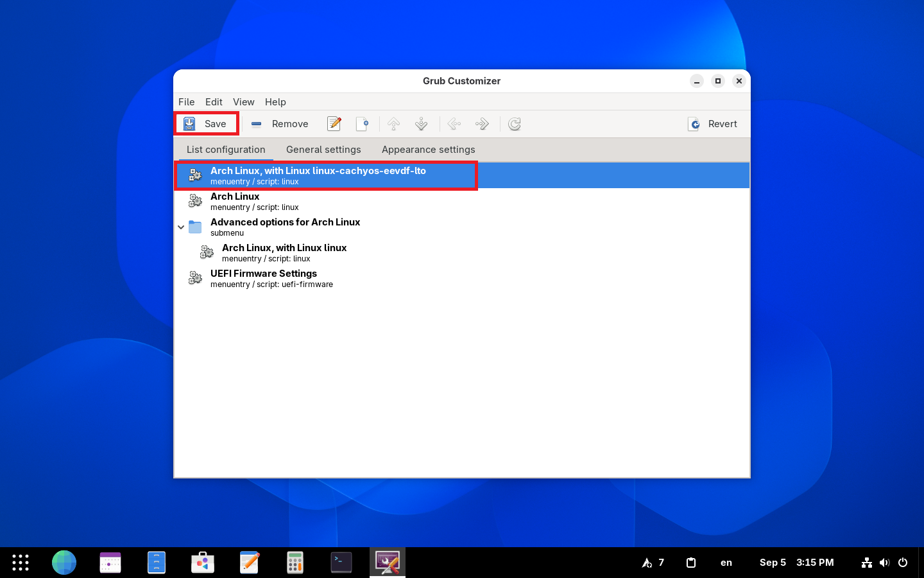Image resolution: width=924 pixels, height=578 pixels.
Task: Select the UEFI Firmware Settings entry
Action: [x=462, y=278]
